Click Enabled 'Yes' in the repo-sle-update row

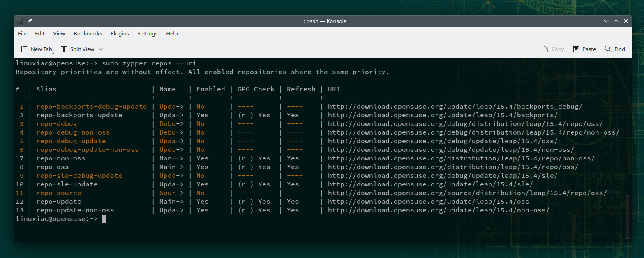pyautogui.click(x=203, y=184)
